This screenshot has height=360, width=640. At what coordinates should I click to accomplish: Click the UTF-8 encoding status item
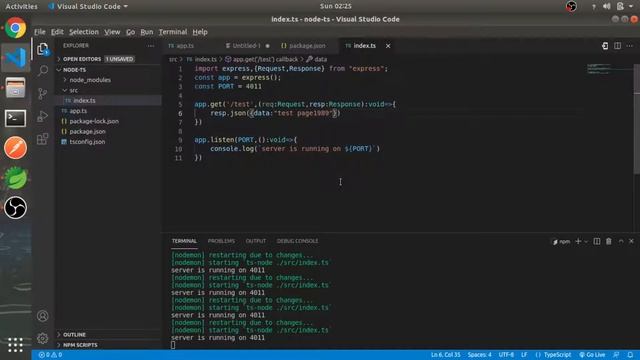(x=506, y=355)
